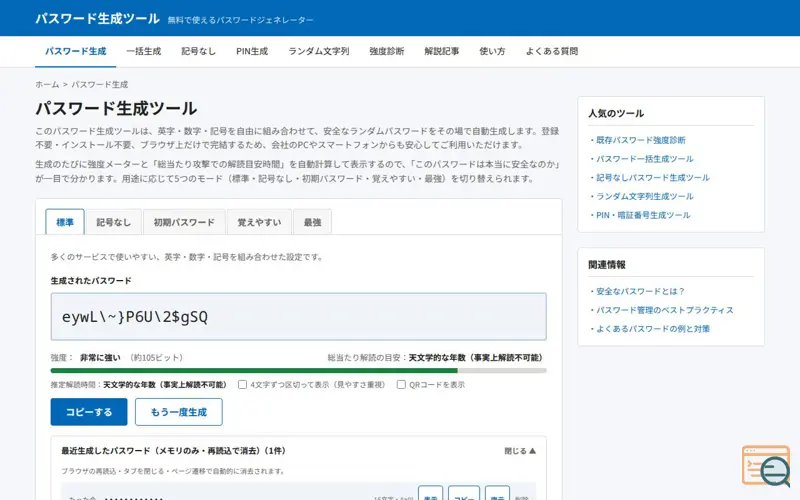This screenshot has height=500, width=800.
Task: Click the 最近生成したパスワード section heading
Action: pos(173,451)
